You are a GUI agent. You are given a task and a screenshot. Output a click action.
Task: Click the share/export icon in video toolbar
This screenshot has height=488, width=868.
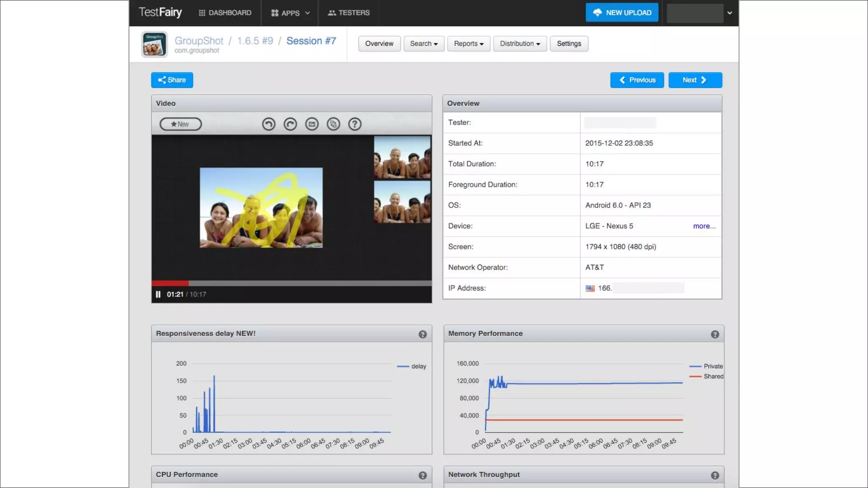click(x=312, y=124)
